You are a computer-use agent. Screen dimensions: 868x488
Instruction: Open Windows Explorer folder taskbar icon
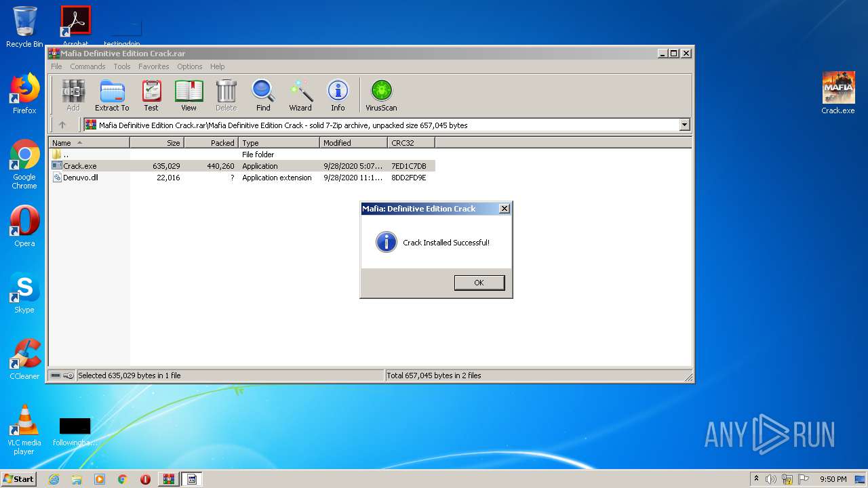pos(77,479)
